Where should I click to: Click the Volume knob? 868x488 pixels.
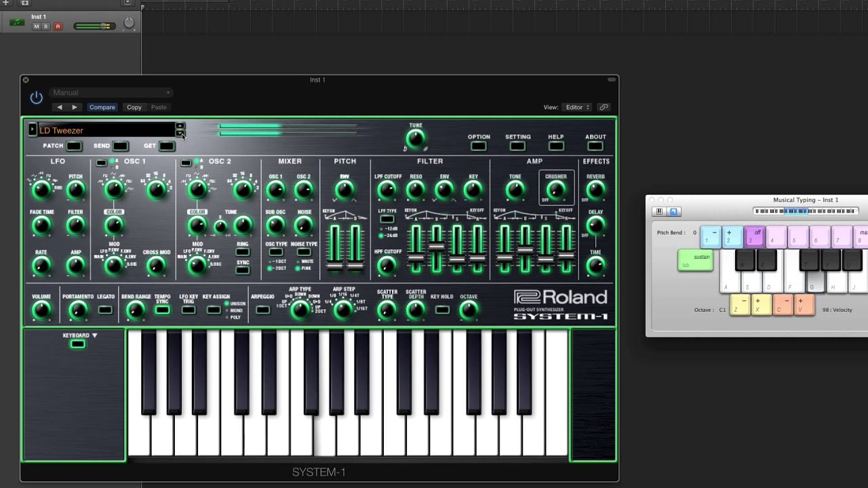[x=41, y=310]
